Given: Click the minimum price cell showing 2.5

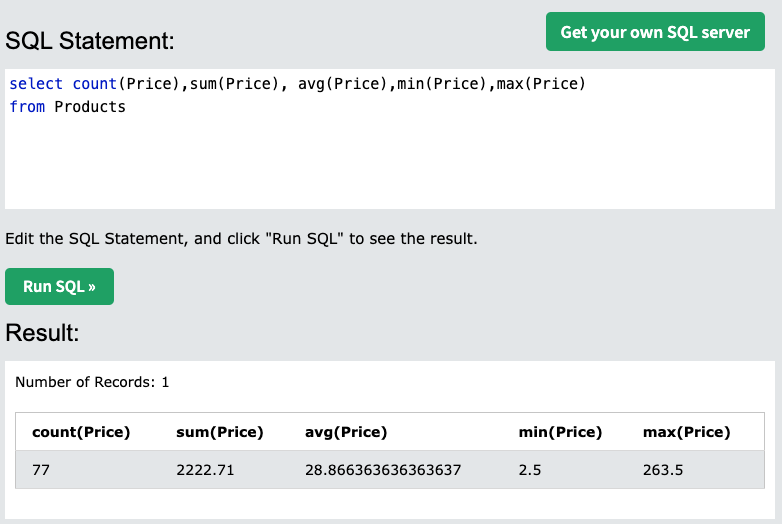Looking at the screenshot, I should 530,469.
